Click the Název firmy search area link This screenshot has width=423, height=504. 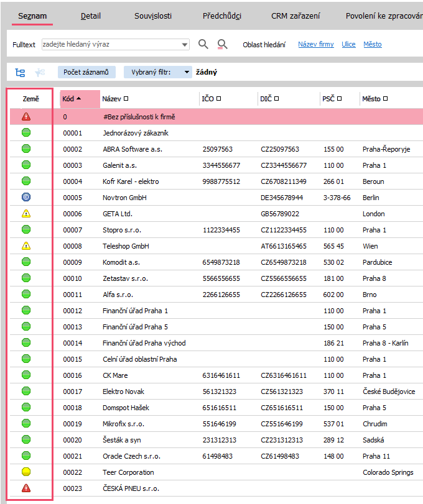click(x=315, y=44)
